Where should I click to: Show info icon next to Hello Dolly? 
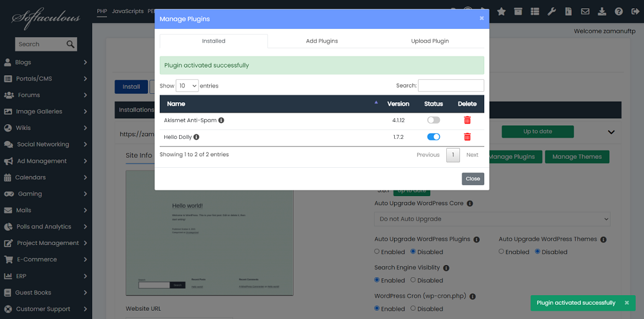(x=196, y=137)
